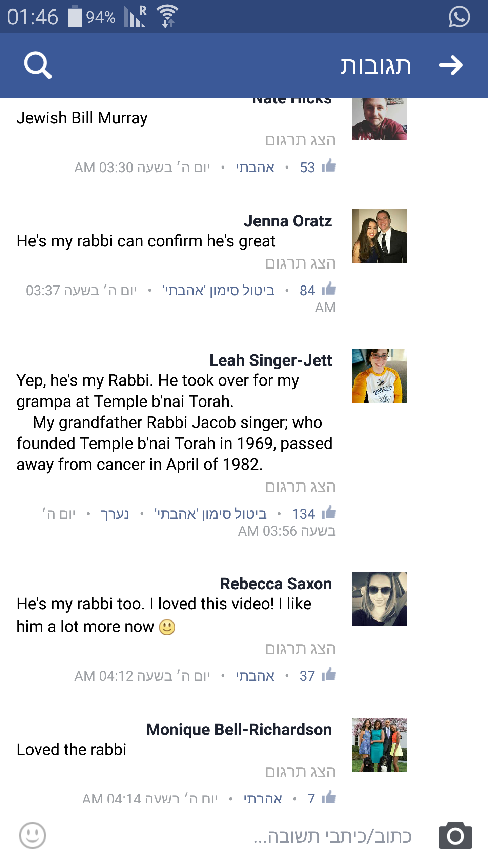This screenshot has width=488, height=868.
Task: Show translation under Monique Bell-Richardson's comment
Action: (x=300, y=772)
